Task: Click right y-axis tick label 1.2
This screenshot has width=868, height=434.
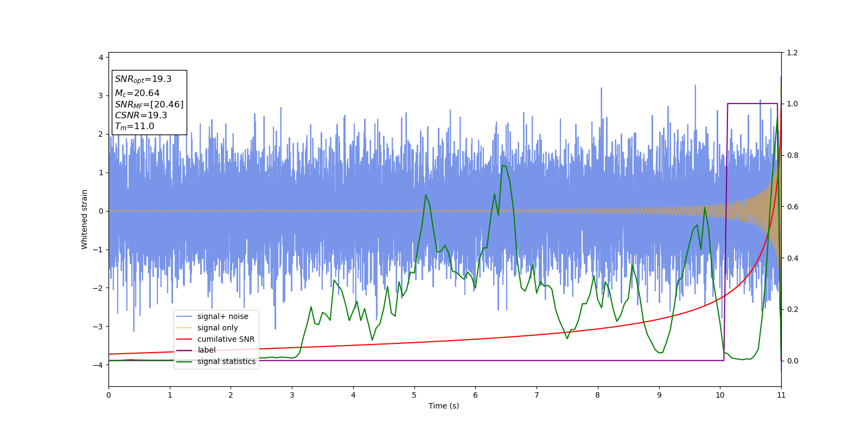Action: click(792, 53)
